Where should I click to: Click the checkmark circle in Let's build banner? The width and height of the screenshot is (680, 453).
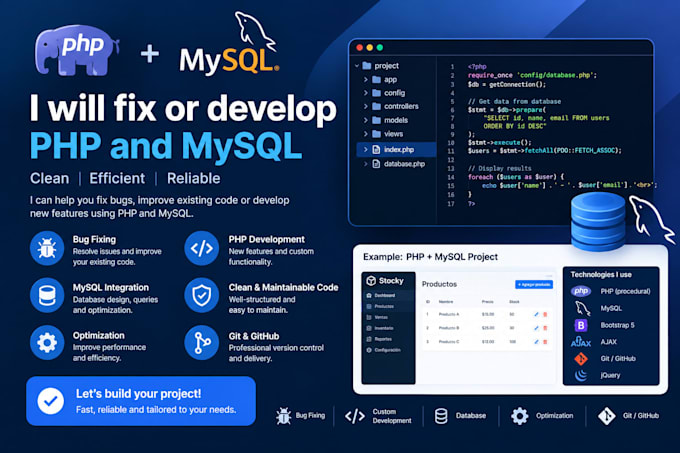point(51,401)
